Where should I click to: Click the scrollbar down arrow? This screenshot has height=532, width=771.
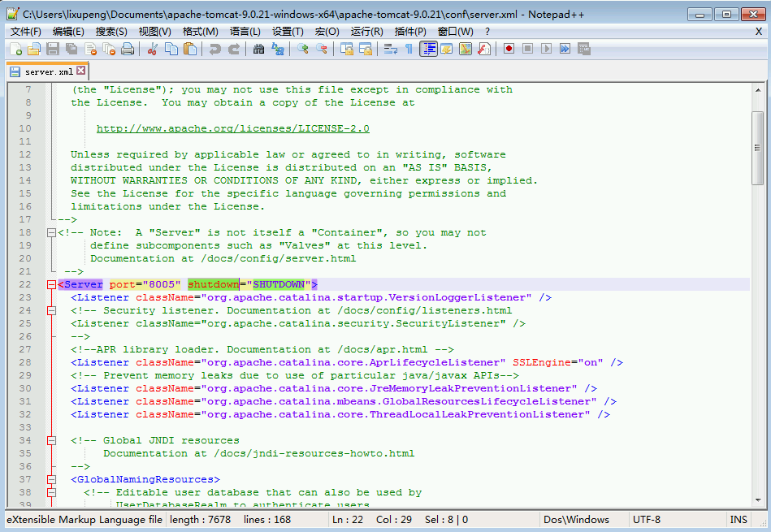pyautogui.click(x=758, y=500)
